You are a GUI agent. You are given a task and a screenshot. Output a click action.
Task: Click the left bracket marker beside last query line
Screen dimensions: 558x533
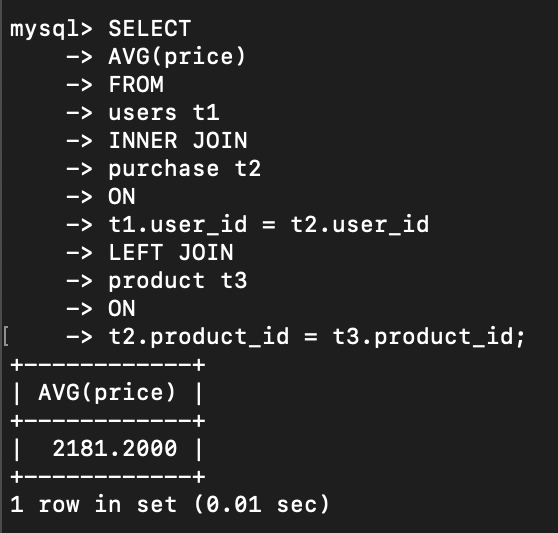point(6,337)
